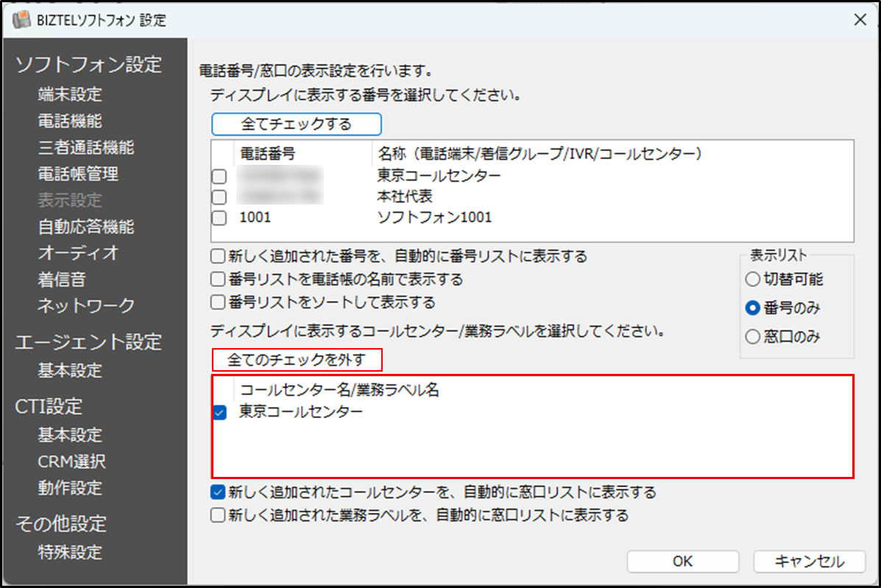
Task: Close the settings dialog window
Action: (x=859, y=20)
